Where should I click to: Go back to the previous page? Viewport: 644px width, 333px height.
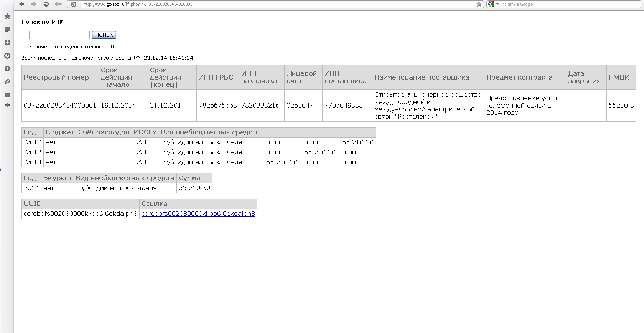(21, 4)
